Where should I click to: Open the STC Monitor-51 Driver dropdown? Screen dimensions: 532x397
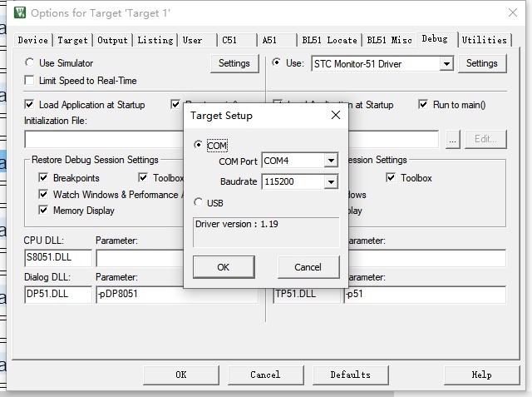point(446,64)
